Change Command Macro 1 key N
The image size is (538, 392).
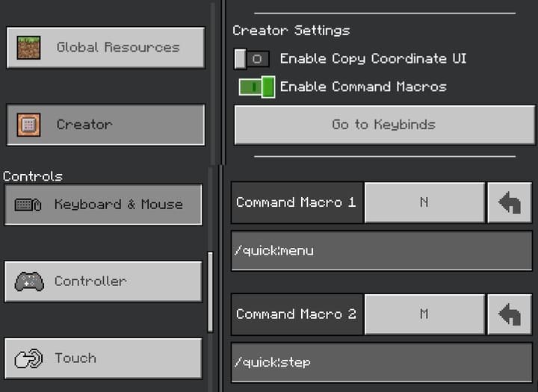424,203
